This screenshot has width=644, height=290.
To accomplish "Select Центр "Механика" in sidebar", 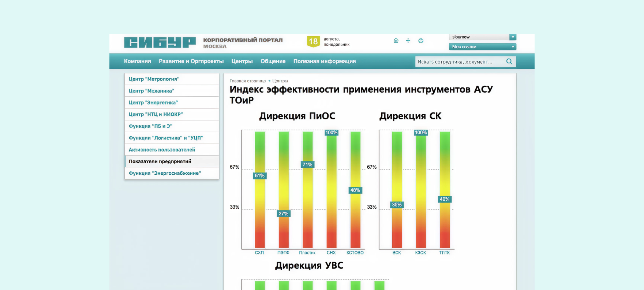I will 172,91.
